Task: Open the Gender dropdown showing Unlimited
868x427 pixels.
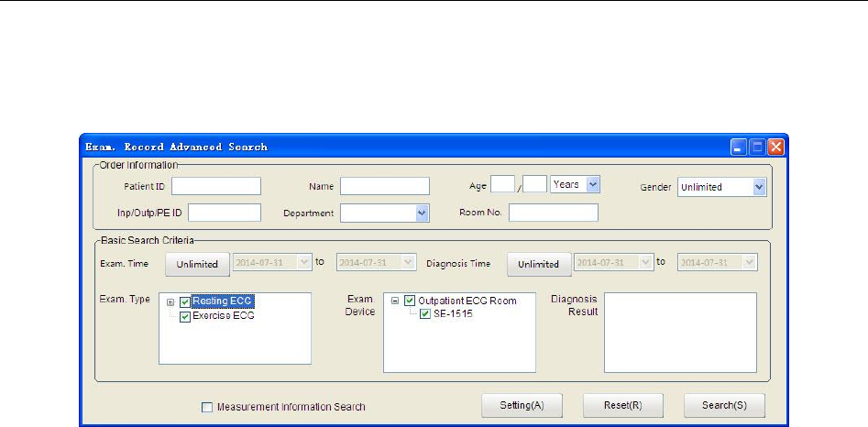Action: tap(759, 187)
